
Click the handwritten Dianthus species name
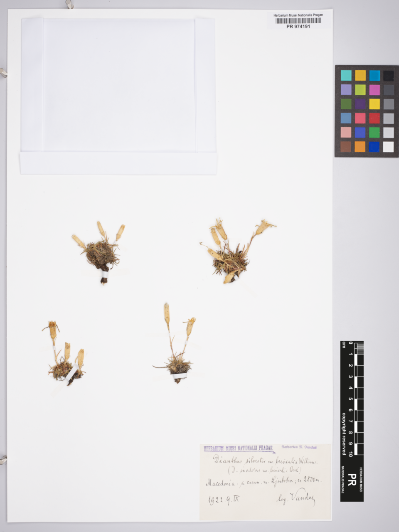click(x=265, y=461)
